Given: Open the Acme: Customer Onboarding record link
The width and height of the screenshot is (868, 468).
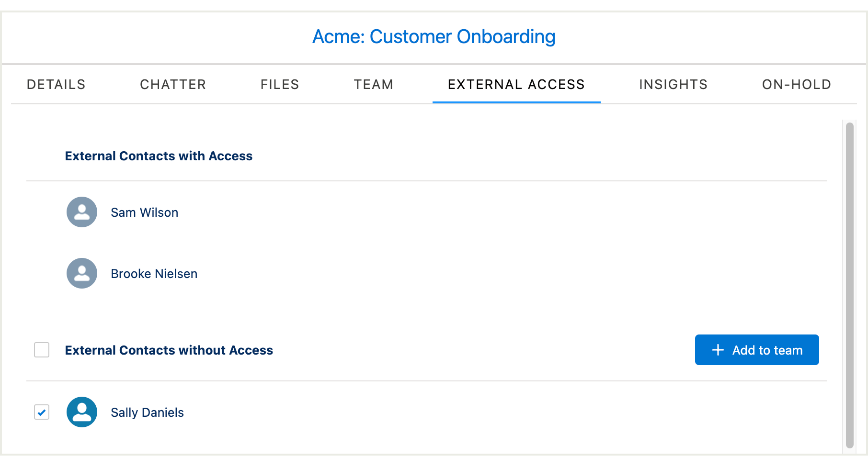Looking at the screenshot, I should point(434,36).
